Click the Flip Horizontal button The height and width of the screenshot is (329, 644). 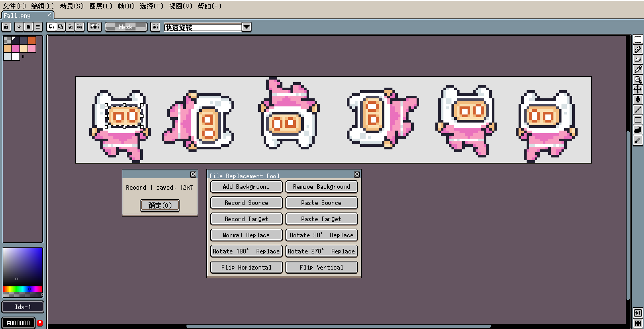tap(246, 267)
